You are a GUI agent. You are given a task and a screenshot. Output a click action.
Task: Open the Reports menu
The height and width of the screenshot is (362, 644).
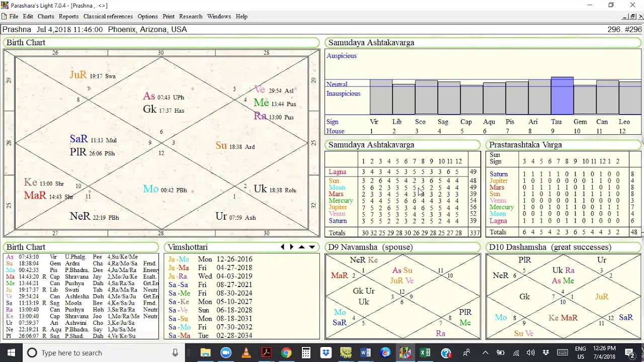pyautogui.click(x=68, y=17)
